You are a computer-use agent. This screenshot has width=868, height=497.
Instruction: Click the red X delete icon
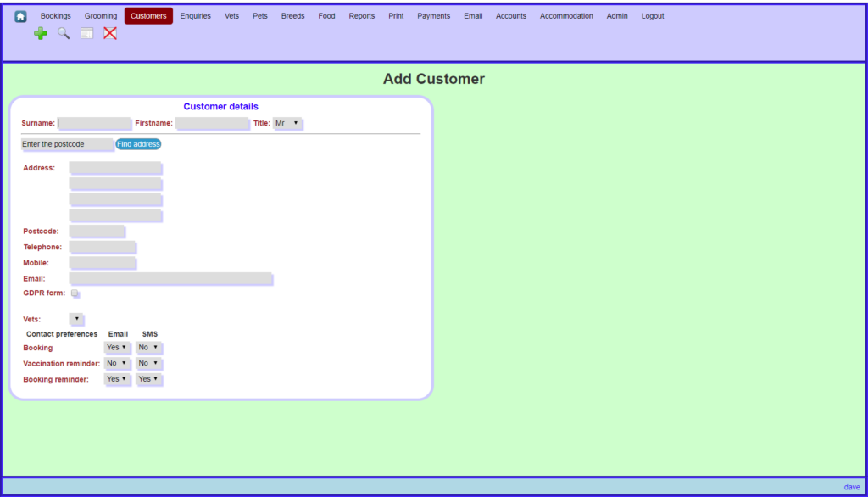(x=110, y=33)
